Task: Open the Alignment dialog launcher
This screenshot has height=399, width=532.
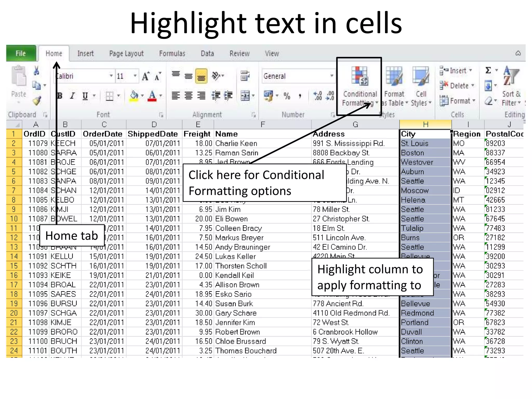Action: coord(254,115)
